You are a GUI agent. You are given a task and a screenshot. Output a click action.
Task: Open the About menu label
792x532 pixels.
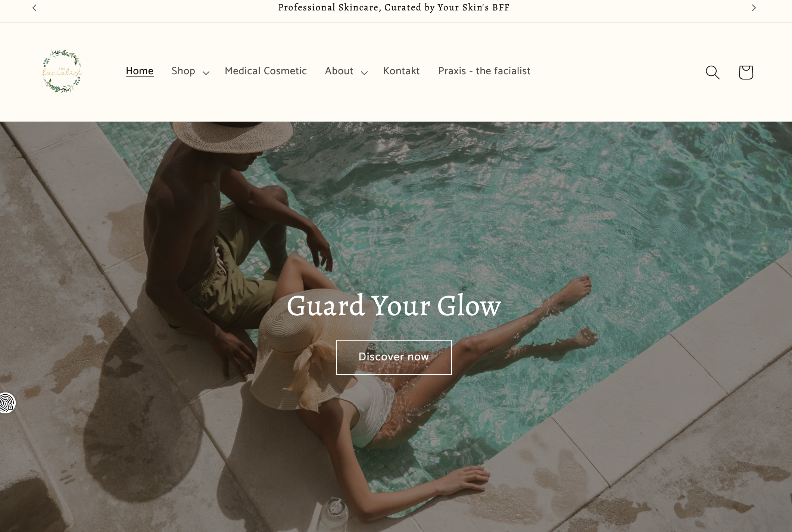(x=339, y=71)
